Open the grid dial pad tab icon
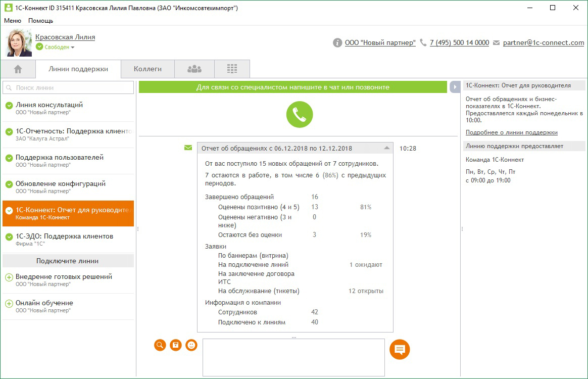Image resolution: width=588 pixels, height=379 pixels. coord(232,69)
